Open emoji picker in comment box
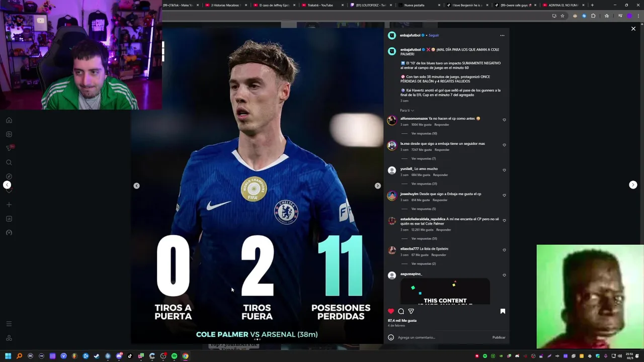 click(x=391, y=337)
